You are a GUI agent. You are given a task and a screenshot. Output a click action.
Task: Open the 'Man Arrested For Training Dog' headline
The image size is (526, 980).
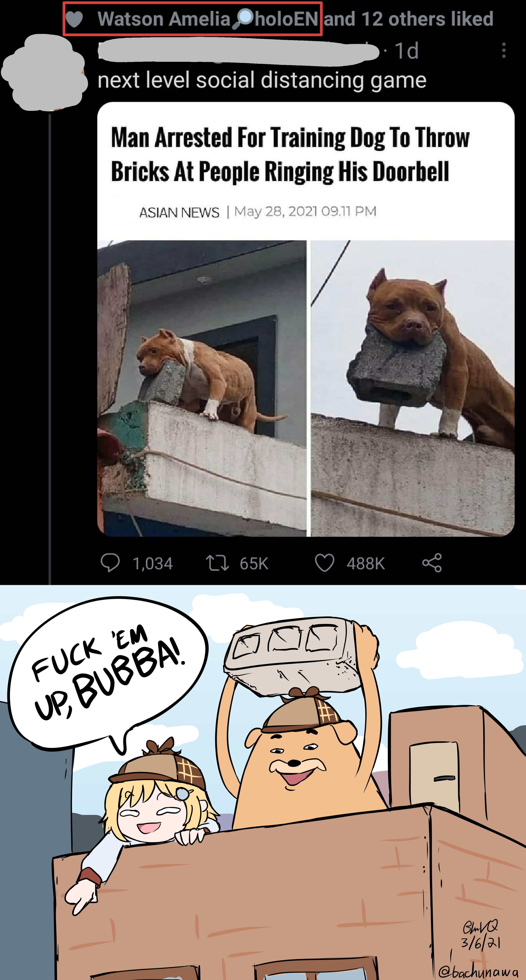290,154
